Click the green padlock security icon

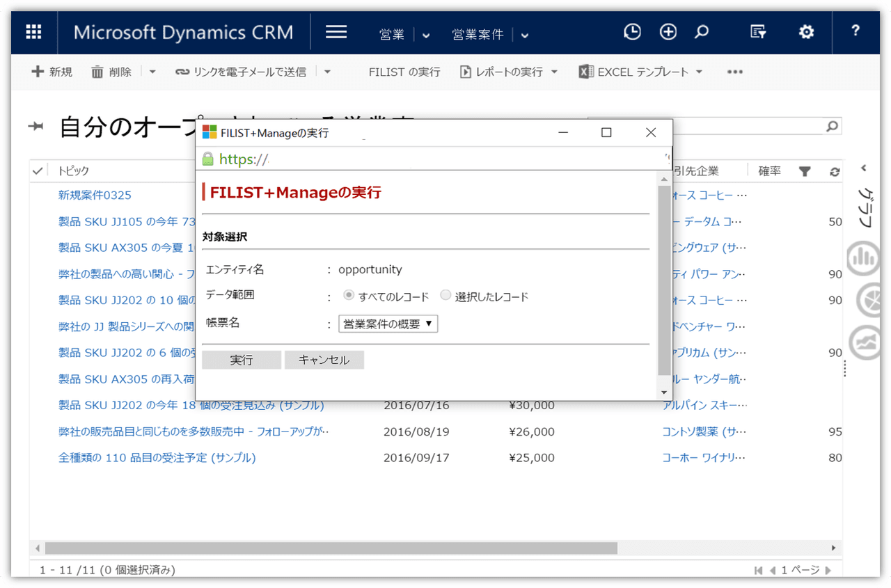pyautogui.click(x=207, y=159)
